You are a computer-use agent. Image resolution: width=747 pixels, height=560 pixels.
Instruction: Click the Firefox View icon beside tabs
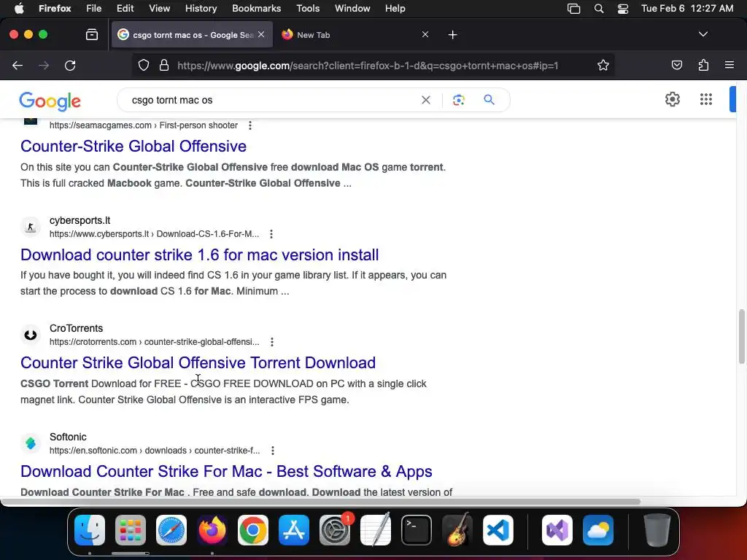pyautogui.click(x=91, y=35)
